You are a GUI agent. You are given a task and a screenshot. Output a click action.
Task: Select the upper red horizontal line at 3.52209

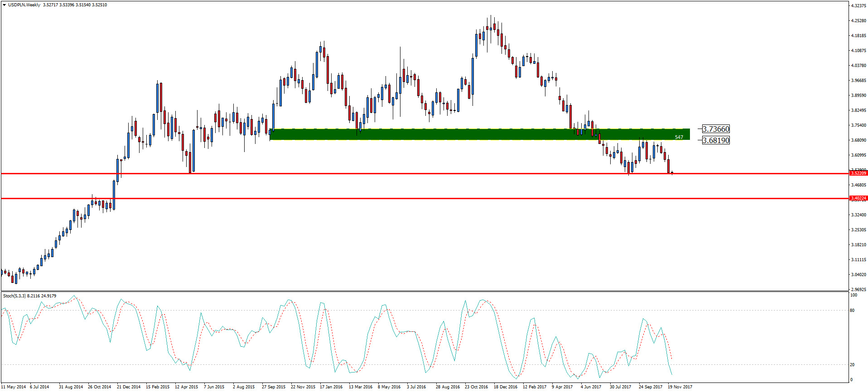pyautogui.click(x=424, y=173)
